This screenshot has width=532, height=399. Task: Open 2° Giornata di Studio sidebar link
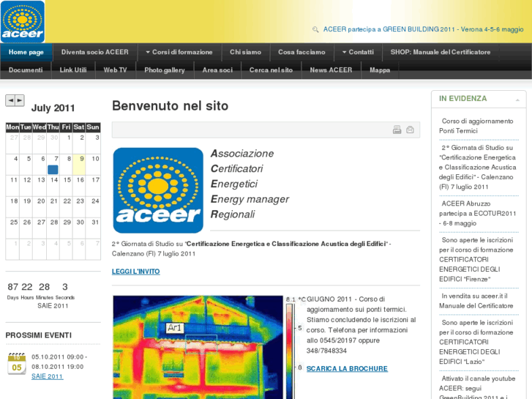point(477,168)
